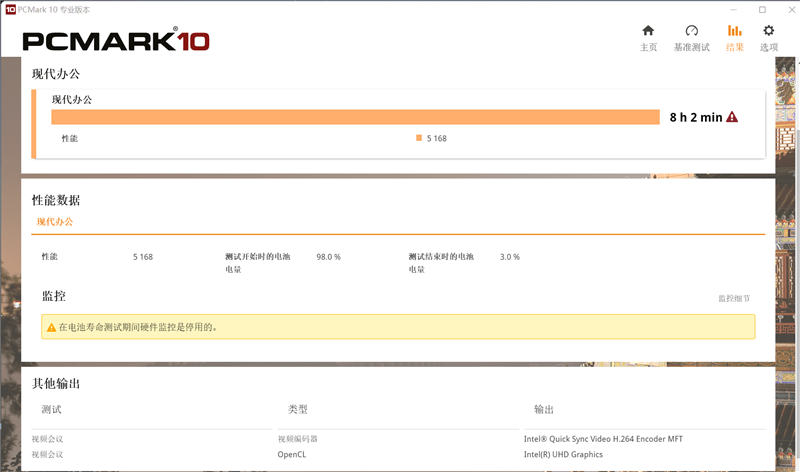This screenshot has width=800, height=472.
Task: Click the yellow 在电池寿命测试期间硬件监控是停用的 banner
Action: point(398,327)
